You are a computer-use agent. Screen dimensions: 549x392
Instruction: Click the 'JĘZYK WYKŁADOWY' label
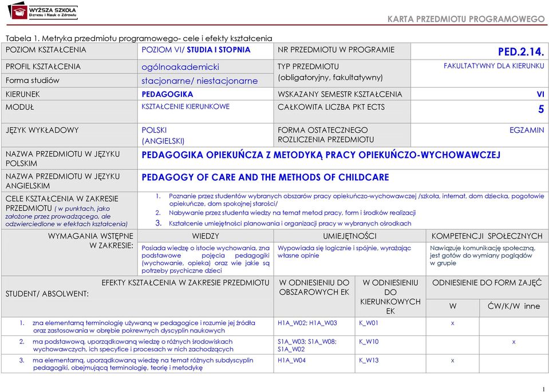42,130
